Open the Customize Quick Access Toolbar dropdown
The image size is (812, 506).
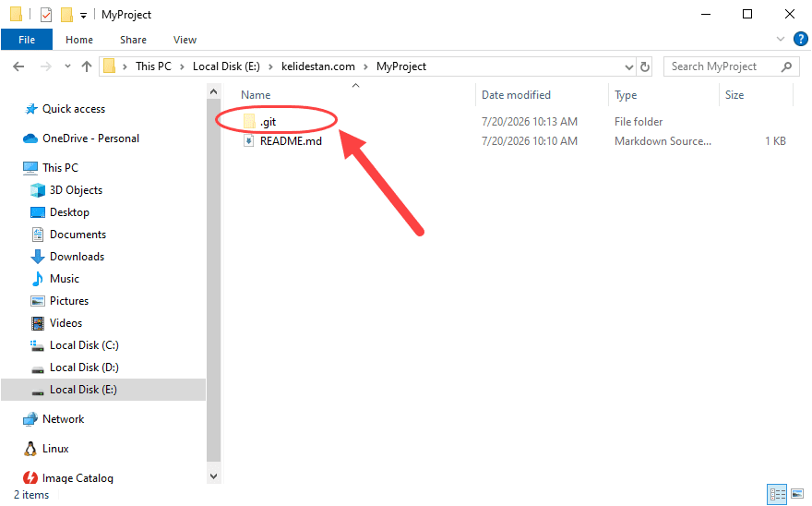pos(83,16)
